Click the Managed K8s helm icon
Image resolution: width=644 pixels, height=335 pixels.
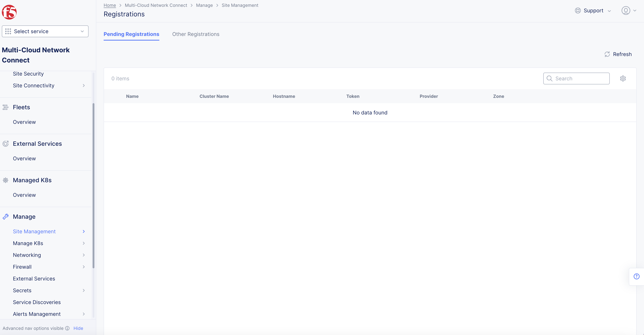tap(6, 180)
